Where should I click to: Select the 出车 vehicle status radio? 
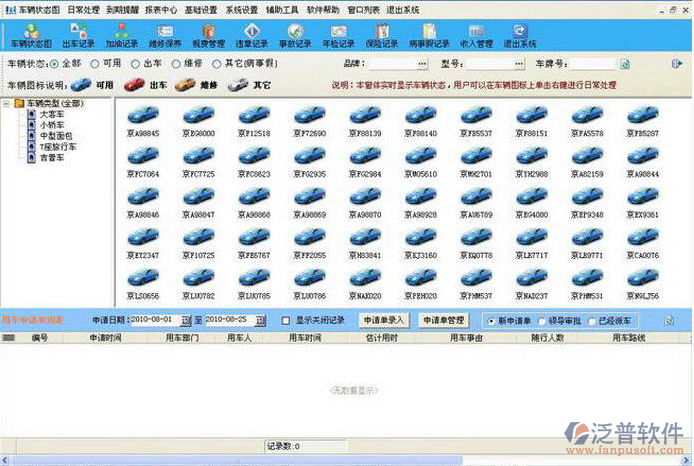[135, 64]
